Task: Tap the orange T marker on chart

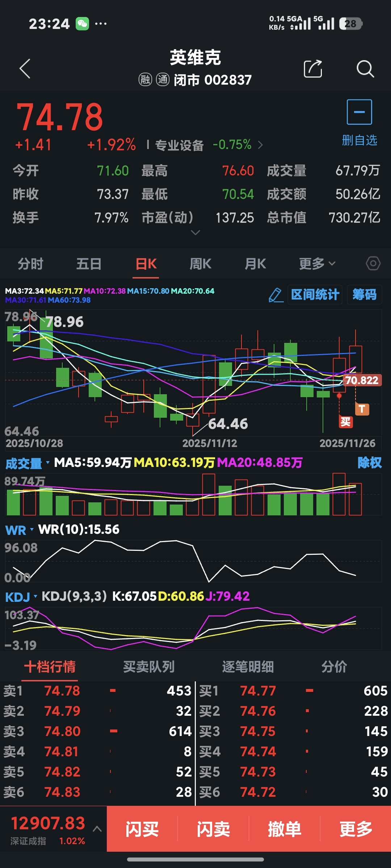Action: pyautogui.click(x=362, y=409)
